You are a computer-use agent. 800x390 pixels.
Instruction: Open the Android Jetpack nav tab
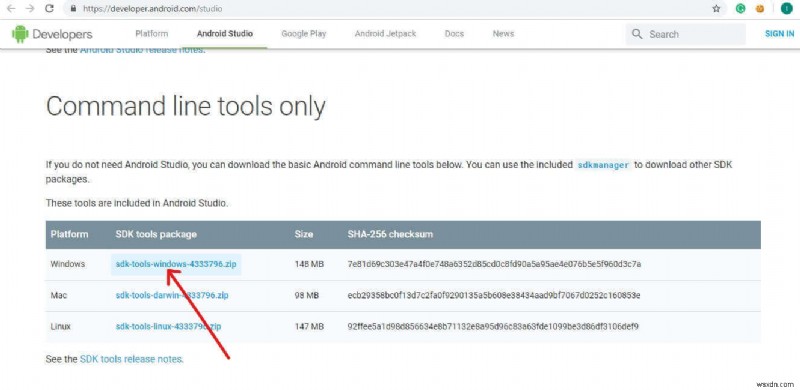coord(385,34)
